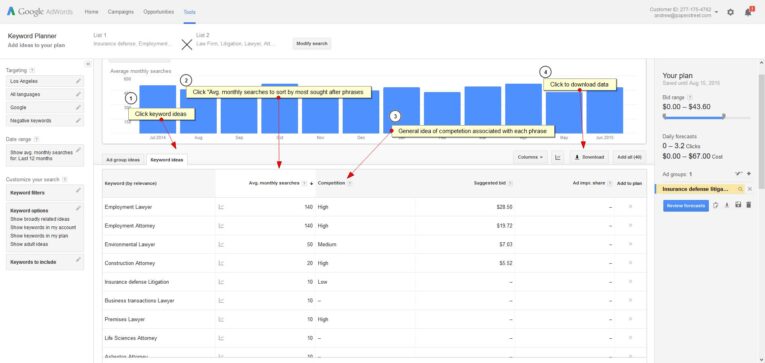Toggle the chart view icon beside Columns
This screenshot has height=363, width=765.
click(557, 157)
